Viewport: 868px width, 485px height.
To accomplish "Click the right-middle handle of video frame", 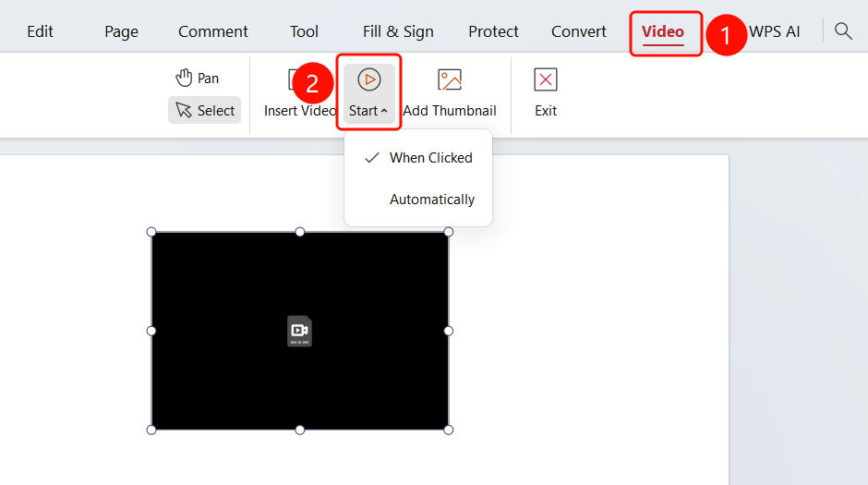I will [x=449, y=331].
